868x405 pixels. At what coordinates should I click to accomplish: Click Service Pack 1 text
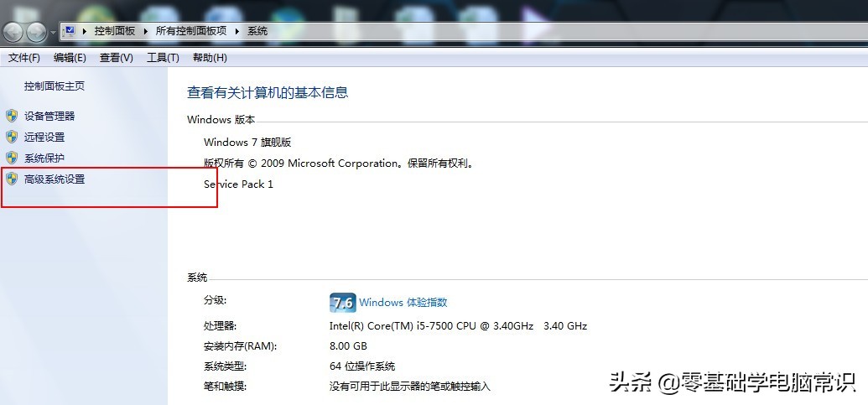238,184
